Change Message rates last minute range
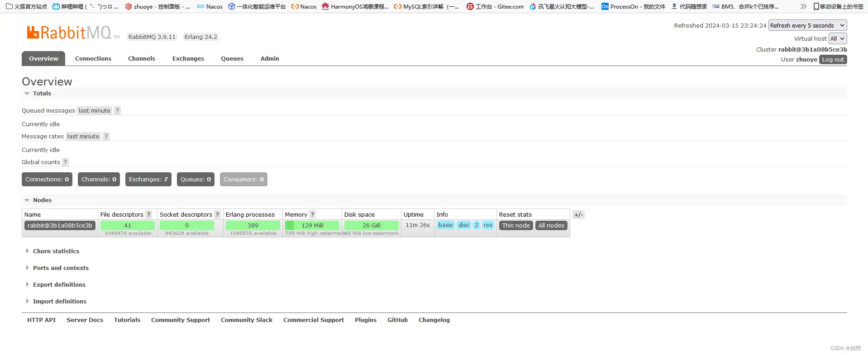Screen dimensions: 868x355 coord(83,136)
